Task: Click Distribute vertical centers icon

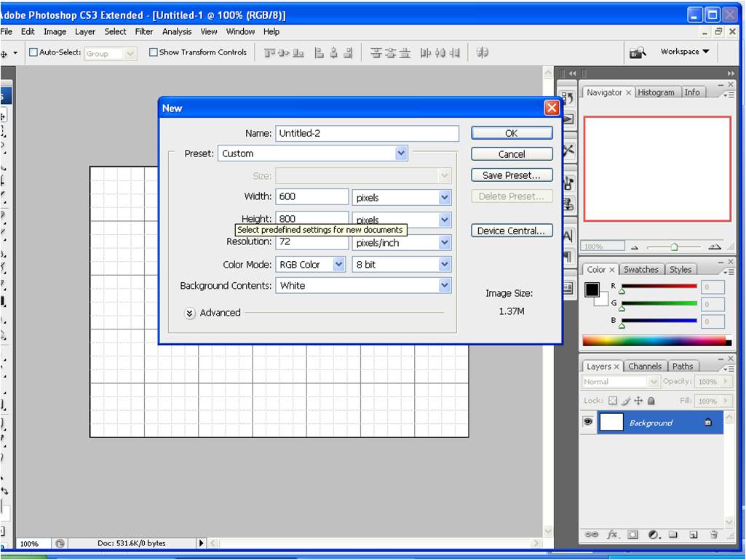Action: [x=390, y=53]
